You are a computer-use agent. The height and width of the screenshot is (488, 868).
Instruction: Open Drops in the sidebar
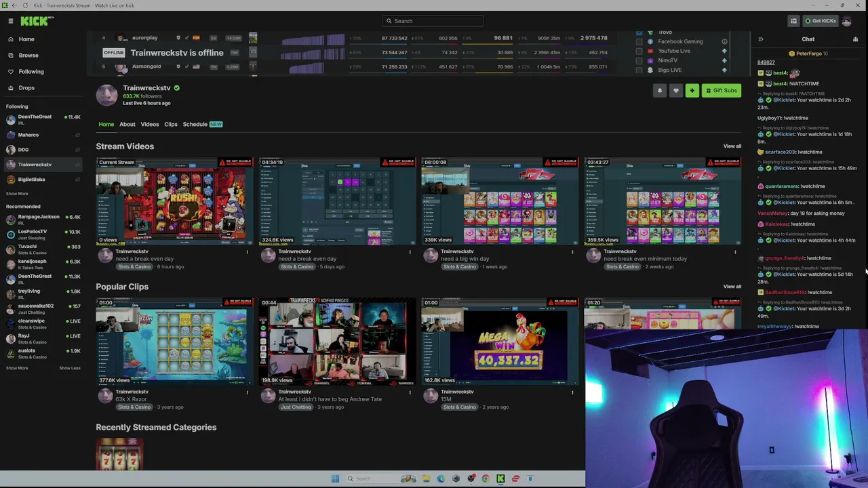[26, 88]
